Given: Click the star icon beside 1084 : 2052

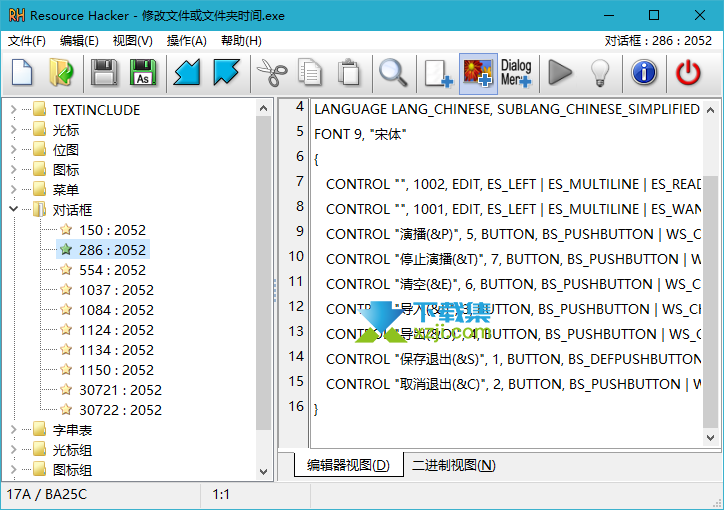Looking at the screenshot, I should coord(66,309).
